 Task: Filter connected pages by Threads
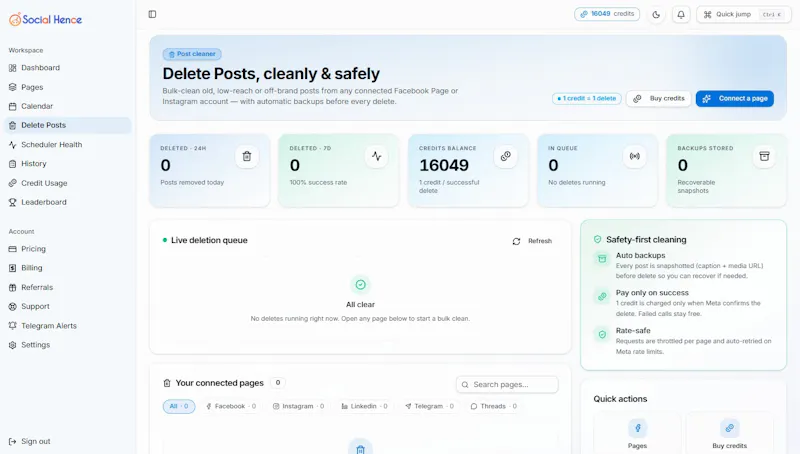493,406
